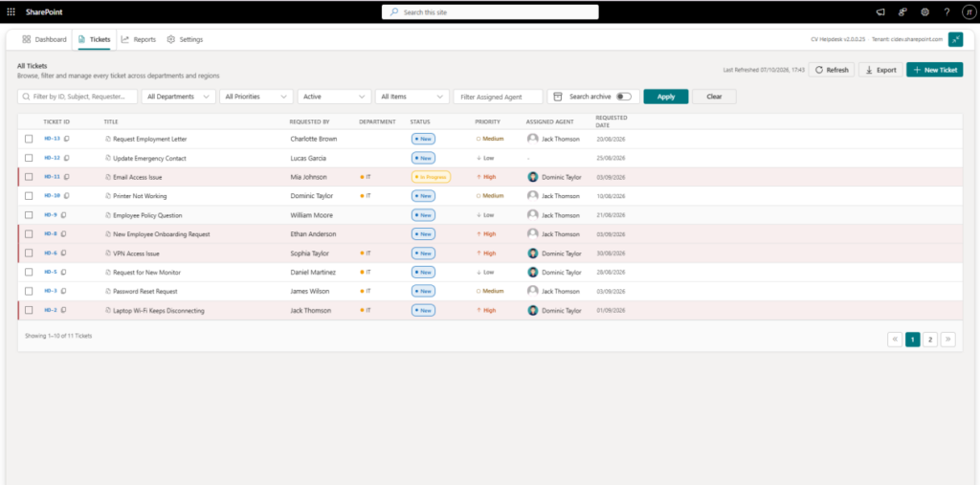The image size is (980, 485).
Task: Copy ticket ID HD-6 with copy icon
Action: tap(64, 254)
